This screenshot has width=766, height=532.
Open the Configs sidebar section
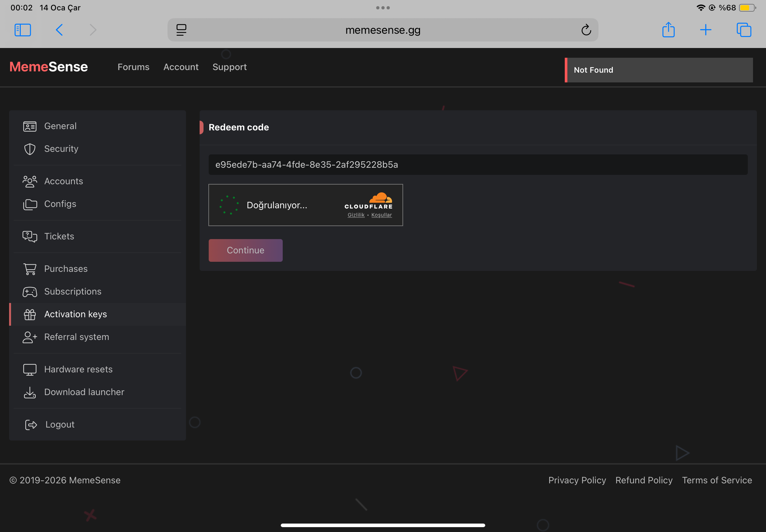[x=97, y=204]
